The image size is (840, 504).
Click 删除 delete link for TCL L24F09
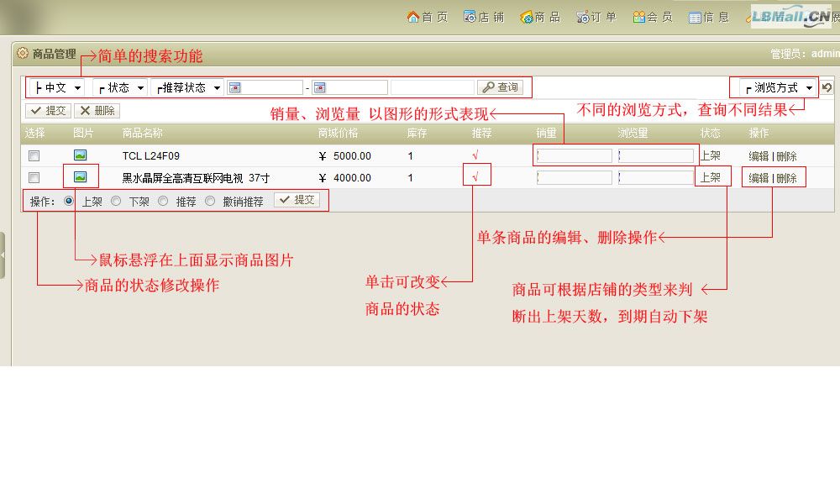[x=786, y=156]
